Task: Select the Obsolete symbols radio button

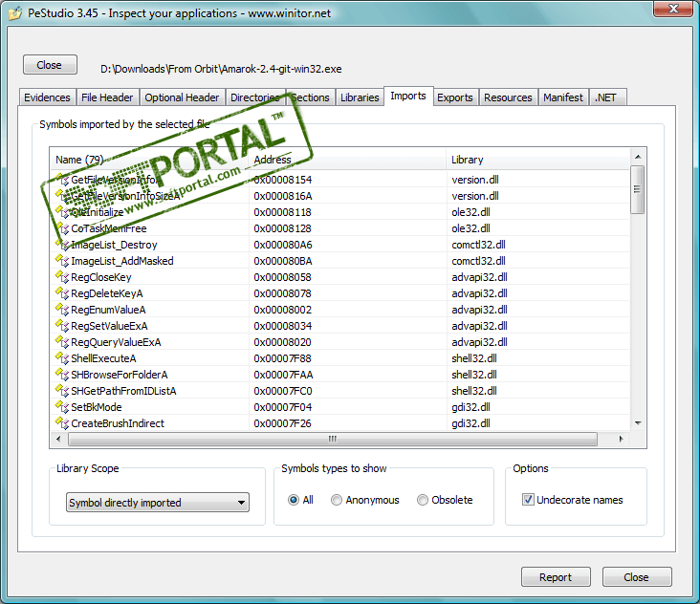Action: point(423,500)
